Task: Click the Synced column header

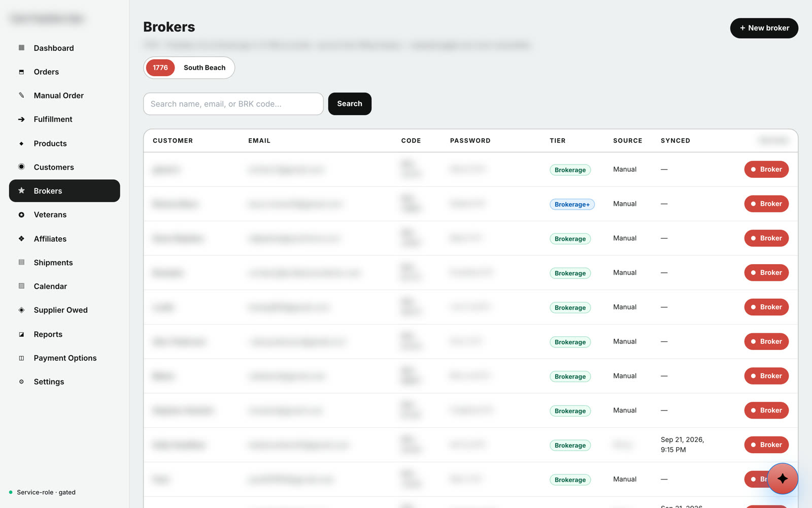Action: tap(675, 141)
